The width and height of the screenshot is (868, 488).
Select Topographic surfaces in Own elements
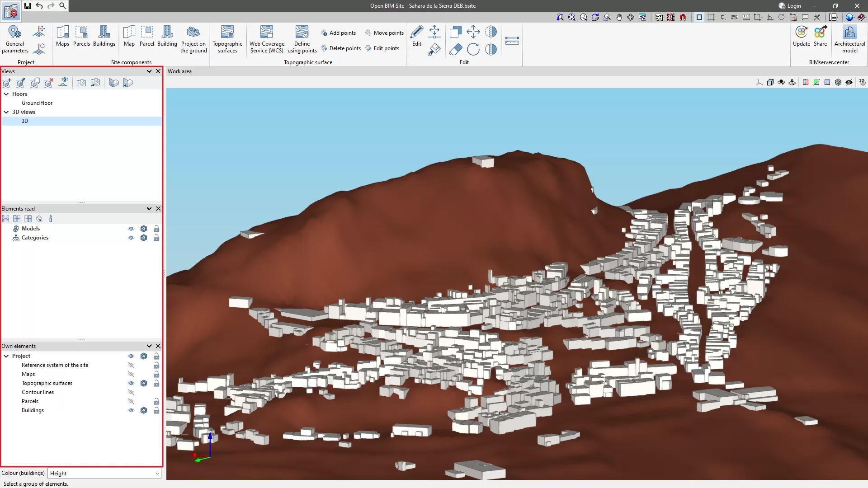47,383
